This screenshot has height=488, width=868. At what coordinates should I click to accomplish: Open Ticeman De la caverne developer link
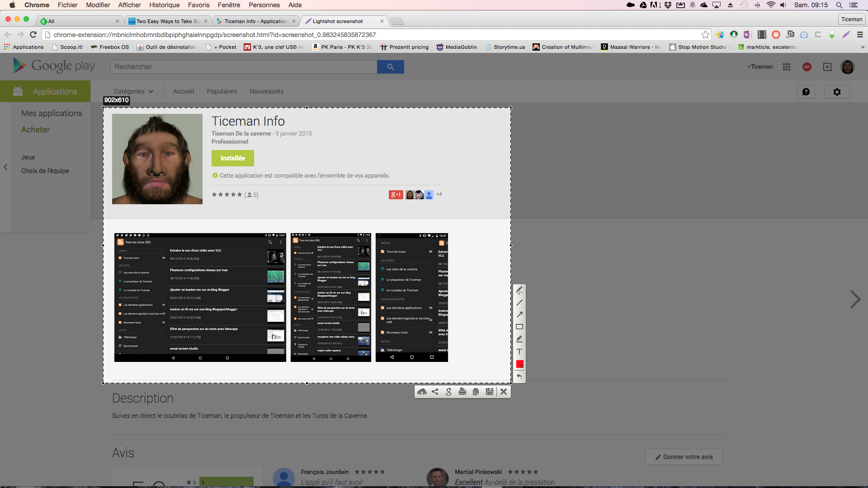(241, 134)
